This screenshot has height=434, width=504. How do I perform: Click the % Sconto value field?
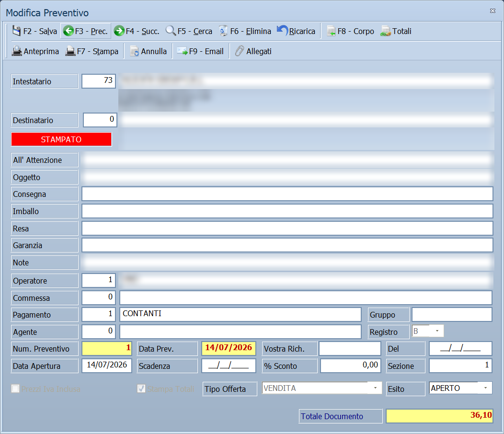click(351, 366)
